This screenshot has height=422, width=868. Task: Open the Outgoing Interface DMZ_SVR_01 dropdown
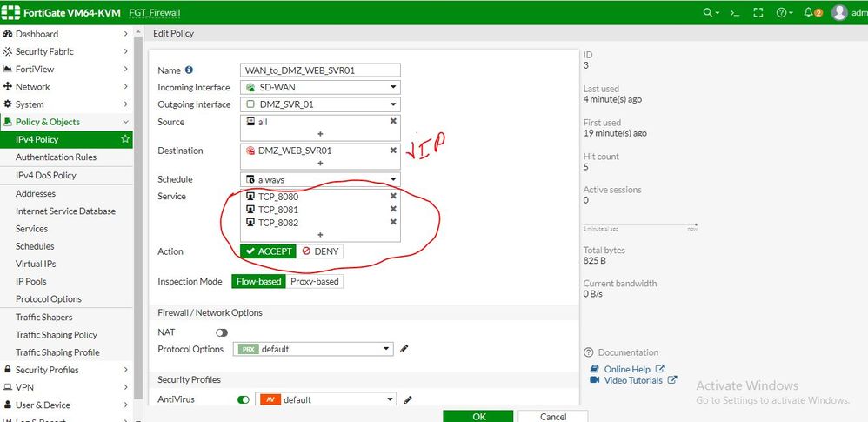320,104
